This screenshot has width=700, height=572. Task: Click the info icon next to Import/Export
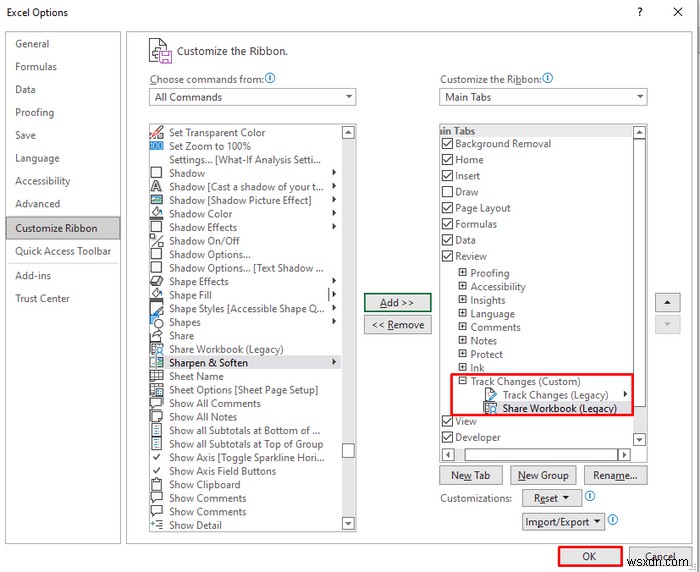point(613,520)
